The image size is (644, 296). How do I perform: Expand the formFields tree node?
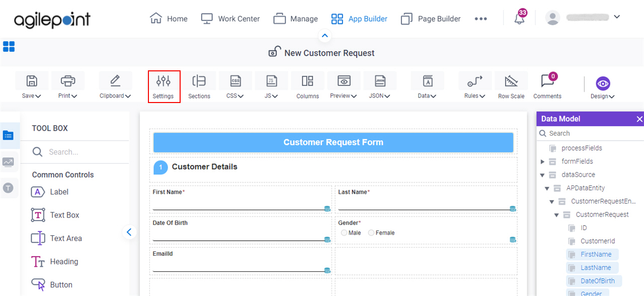[542, 161]
